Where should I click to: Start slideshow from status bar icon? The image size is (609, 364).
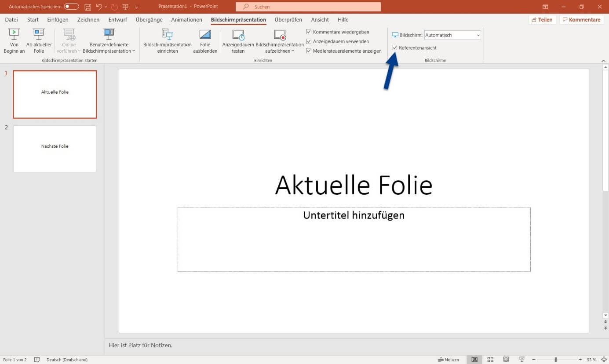coord(522,360)
